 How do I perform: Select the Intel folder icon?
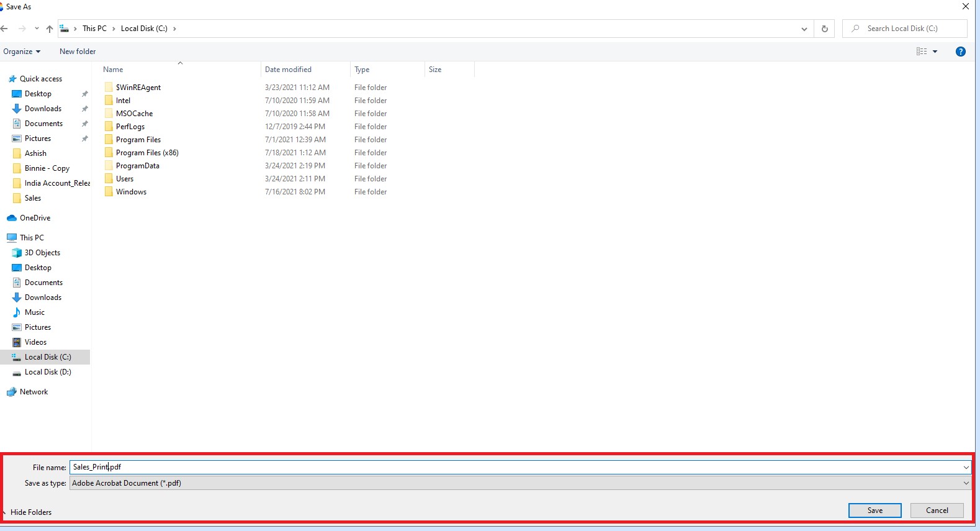coord(109,101)
